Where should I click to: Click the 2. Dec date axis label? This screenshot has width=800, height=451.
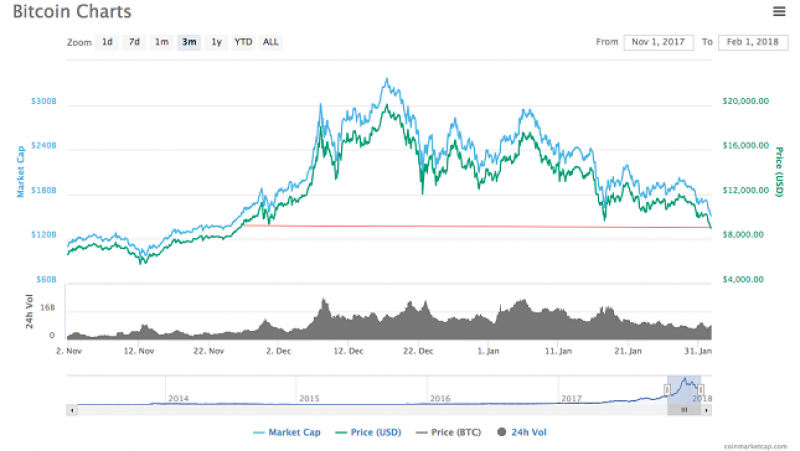click(279, 351)
